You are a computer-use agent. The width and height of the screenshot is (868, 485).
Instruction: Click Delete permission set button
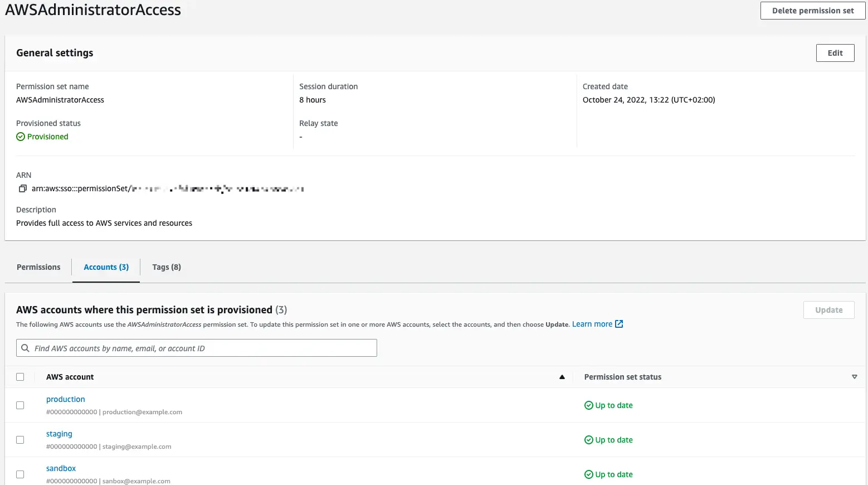pyautogui.click(x=813, y=11)
